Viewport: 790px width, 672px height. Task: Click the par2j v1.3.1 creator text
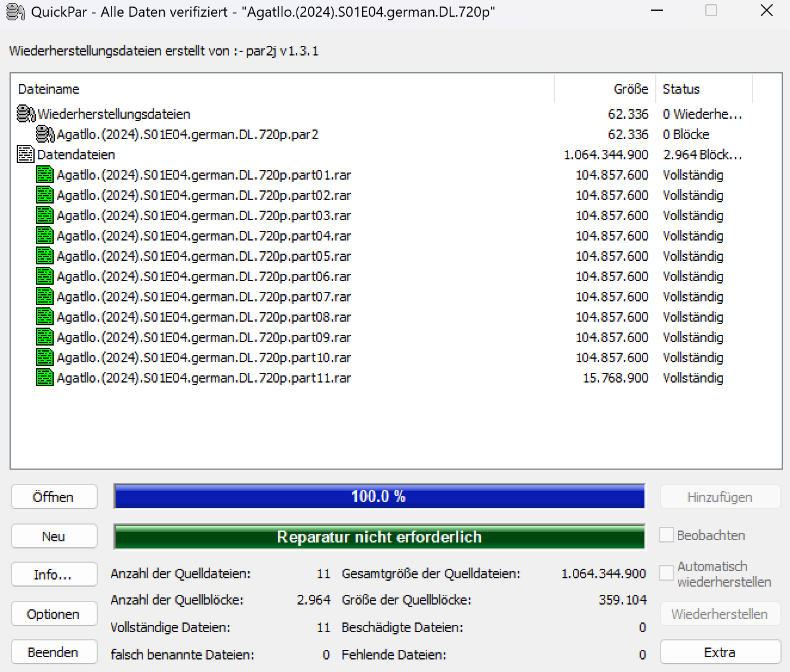coord(282,51)
